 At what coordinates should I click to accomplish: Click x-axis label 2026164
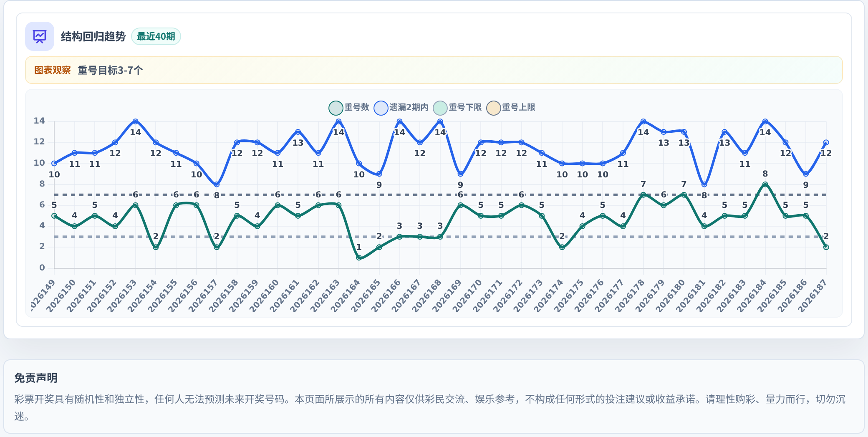(346, 295)
